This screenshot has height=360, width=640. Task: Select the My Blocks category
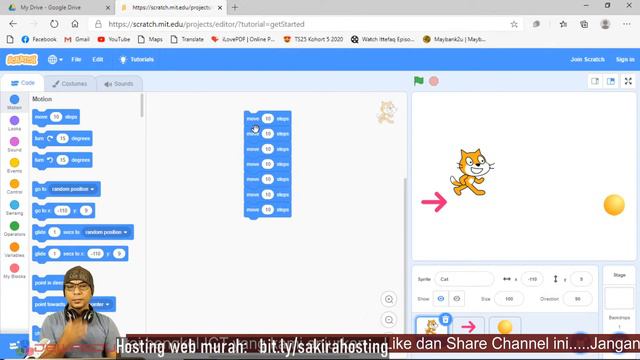click(14, 271)
